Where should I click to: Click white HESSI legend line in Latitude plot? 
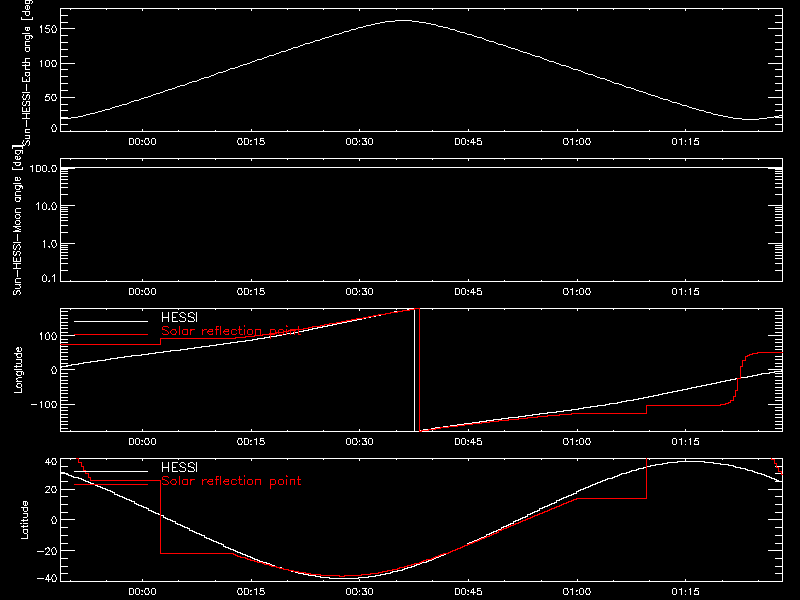[x=111, y=471]
